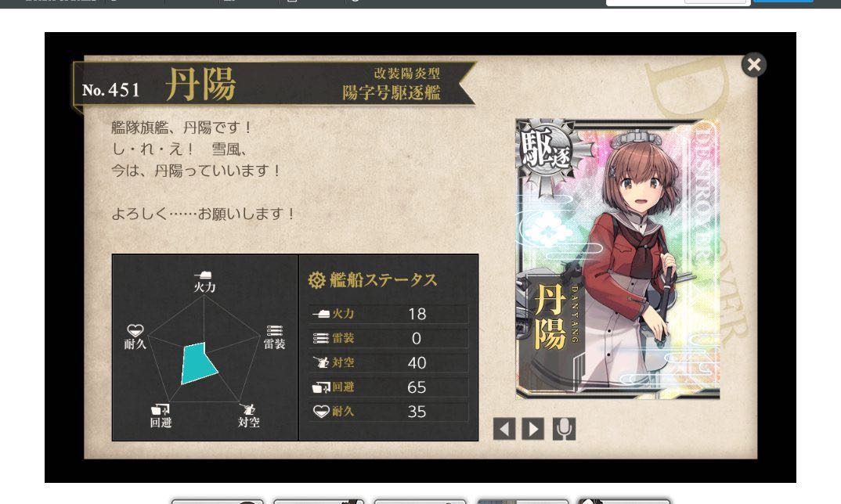Click the 耐久 heart icon in status list
841x504 pixels.
(x=321, y=412)
